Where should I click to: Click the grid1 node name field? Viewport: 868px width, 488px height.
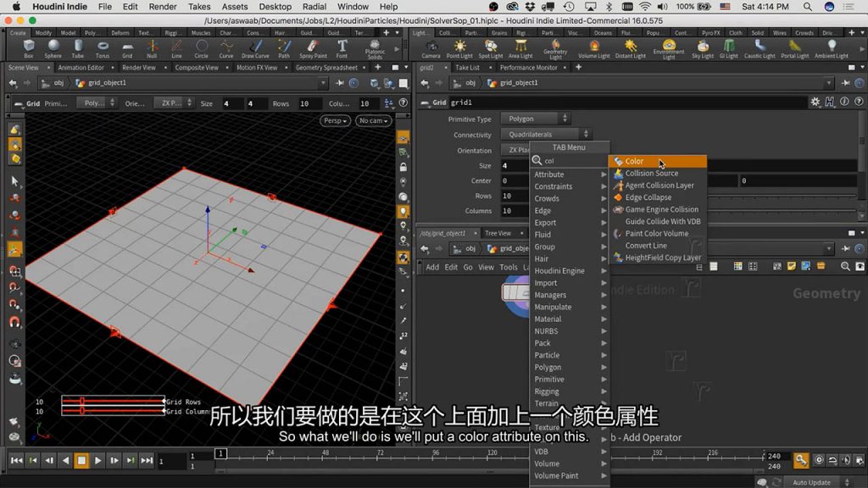(628, 103)
